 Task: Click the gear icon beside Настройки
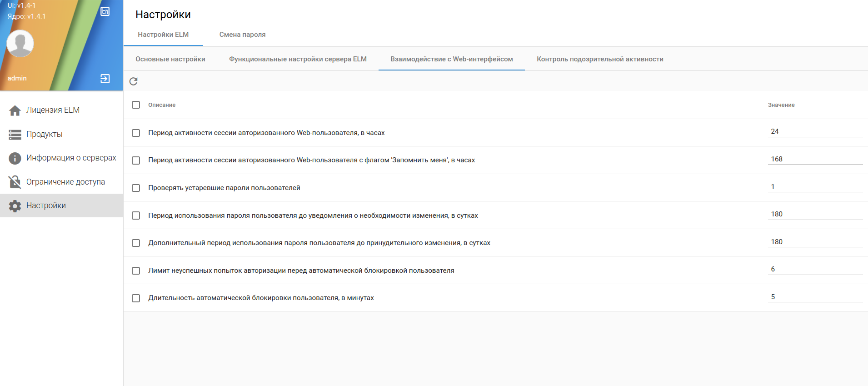click(15, 206)
